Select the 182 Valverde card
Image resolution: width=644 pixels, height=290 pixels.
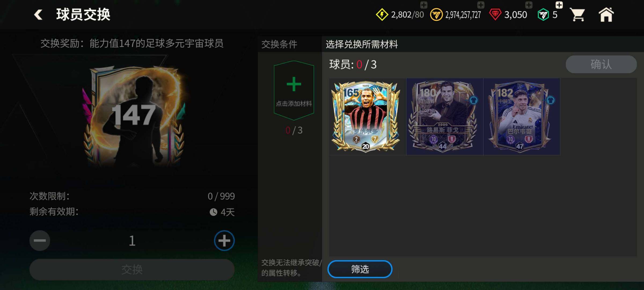pos(522,117)
